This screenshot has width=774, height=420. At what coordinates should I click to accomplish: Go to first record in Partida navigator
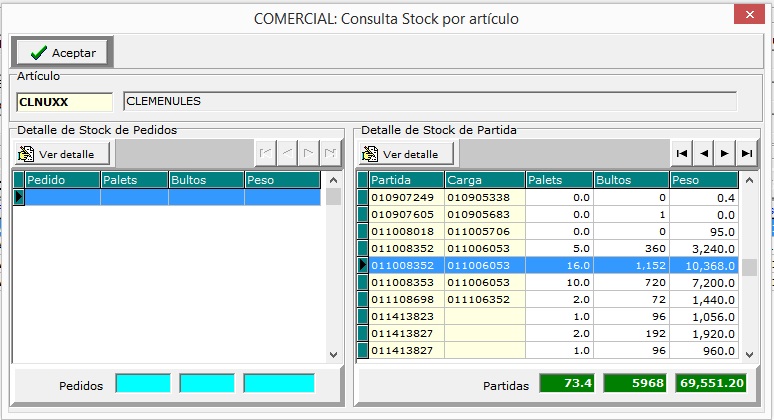tap(681, 154)
